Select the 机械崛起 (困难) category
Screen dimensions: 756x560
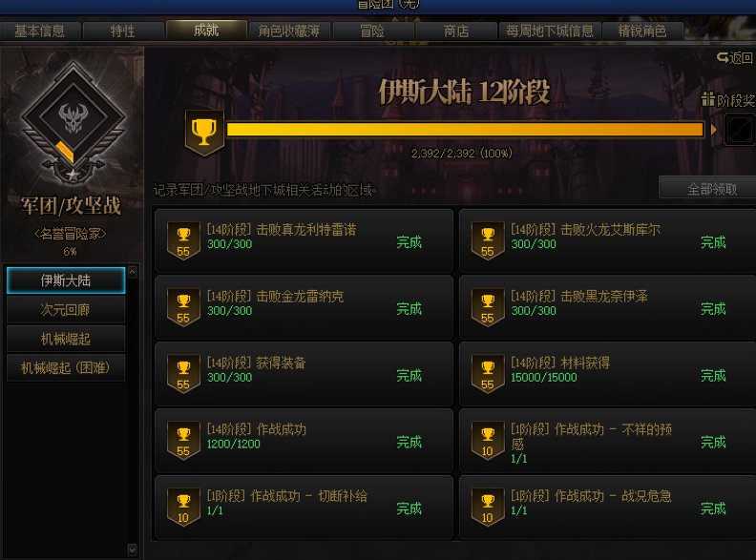click(x=66, y=367)
